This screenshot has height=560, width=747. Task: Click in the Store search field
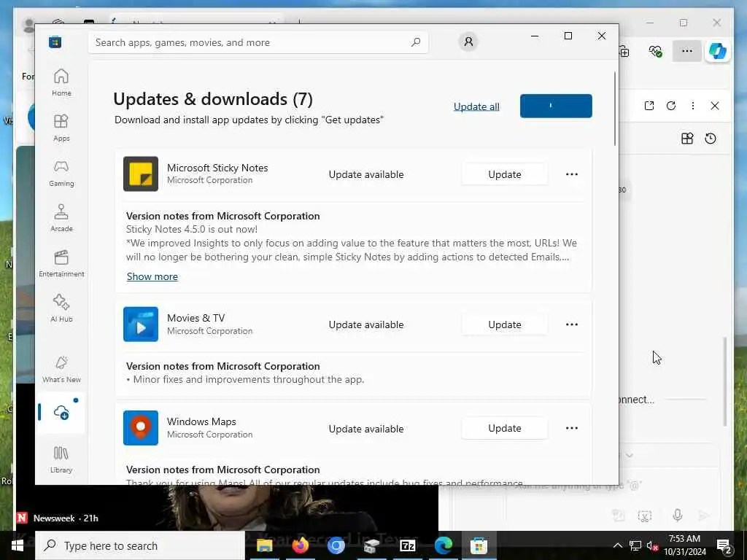click(x=258, y=42)
